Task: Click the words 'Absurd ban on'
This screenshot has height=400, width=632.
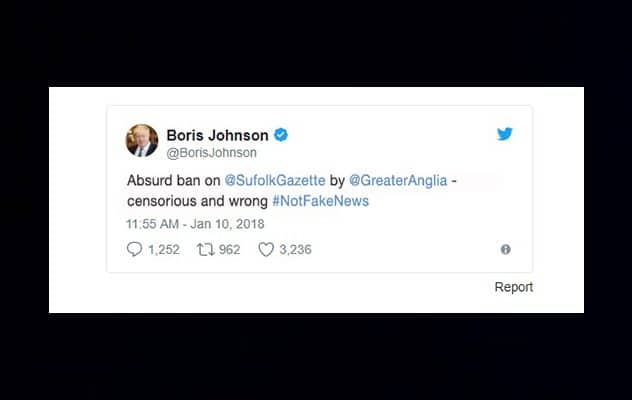Action: [x=174, y=180]
